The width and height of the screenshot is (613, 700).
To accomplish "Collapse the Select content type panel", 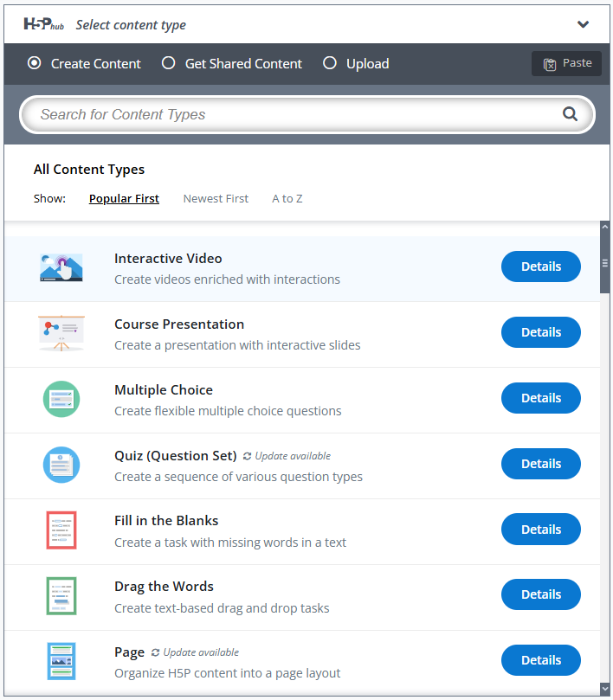I will pyautogui.click(x=583, y=24).
